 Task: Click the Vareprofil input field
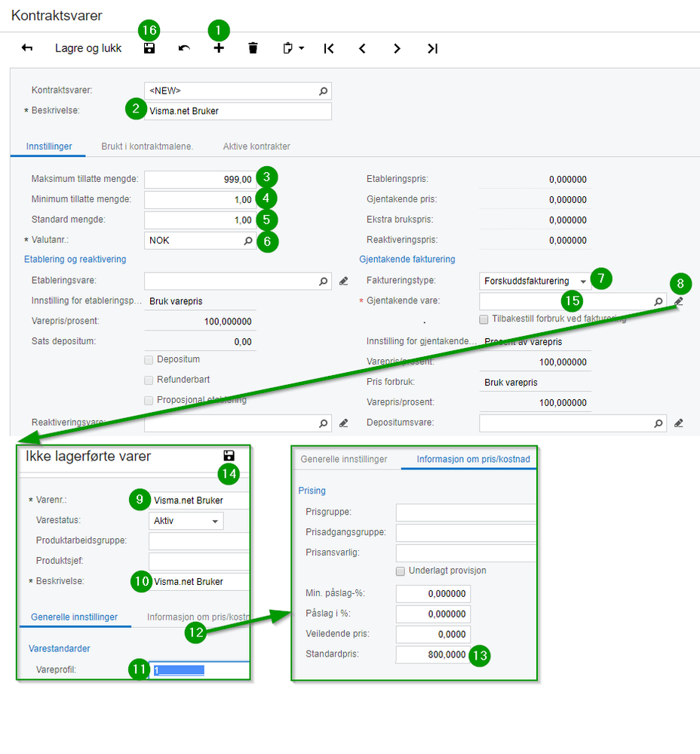[x=199, y=670]
